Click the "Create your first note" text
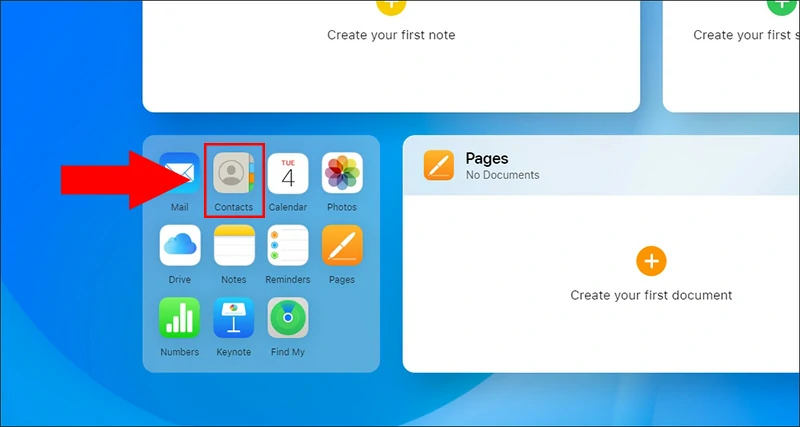800x427 pixels. pyautogui.click(x=391, y=35)
